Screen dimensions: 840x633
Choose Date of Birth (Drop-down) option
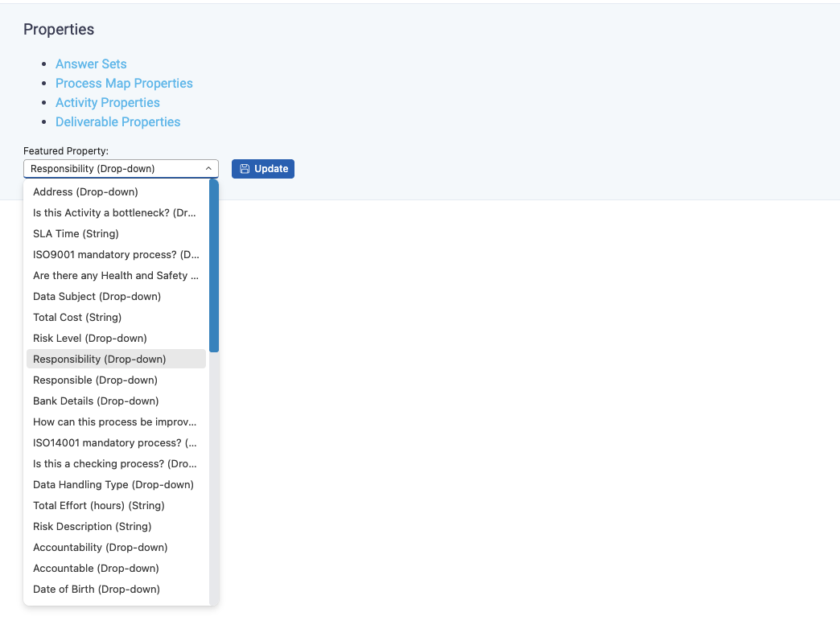(x=116, y=589)
